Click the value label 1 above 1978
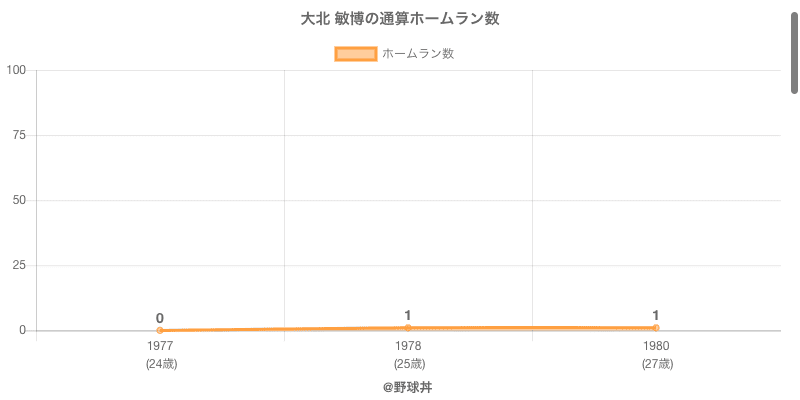The image size is (800, 400). click(x=408, y=315)
